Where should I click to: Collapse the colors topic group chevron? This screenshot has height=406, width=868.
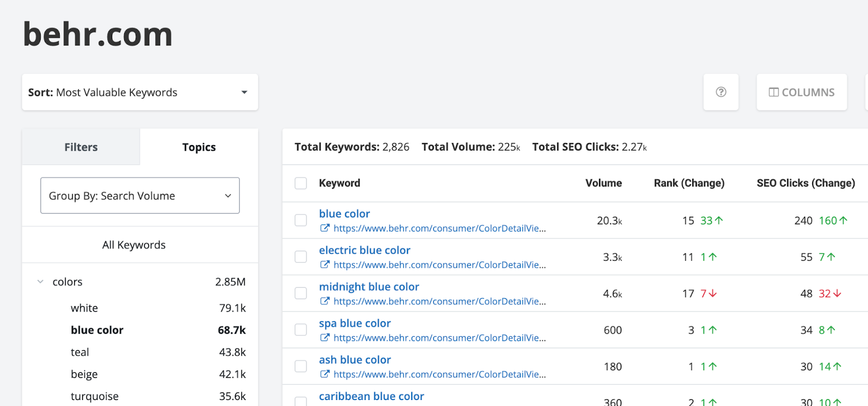click(40, 282)
